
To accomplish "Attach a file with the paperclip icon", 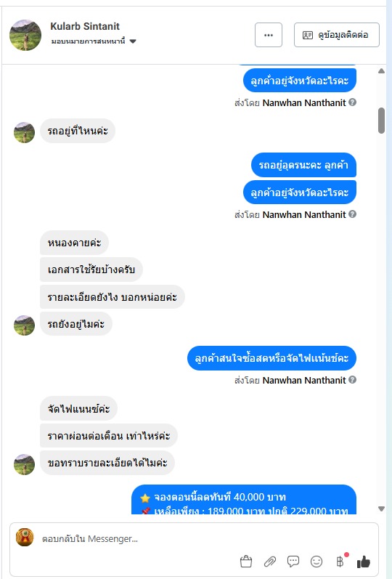I will (270, 562).
